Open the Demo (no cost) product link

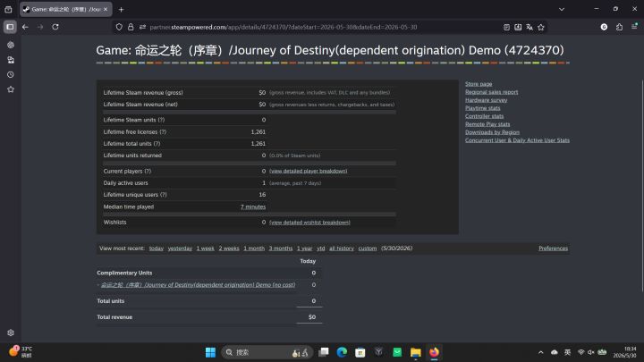pos(198,285)
